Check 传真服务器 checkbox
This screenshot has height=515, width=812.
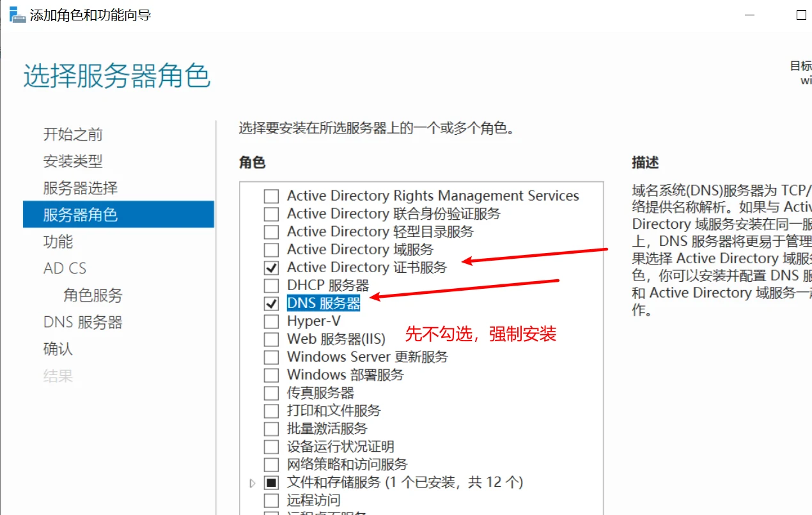click(272, 393)
